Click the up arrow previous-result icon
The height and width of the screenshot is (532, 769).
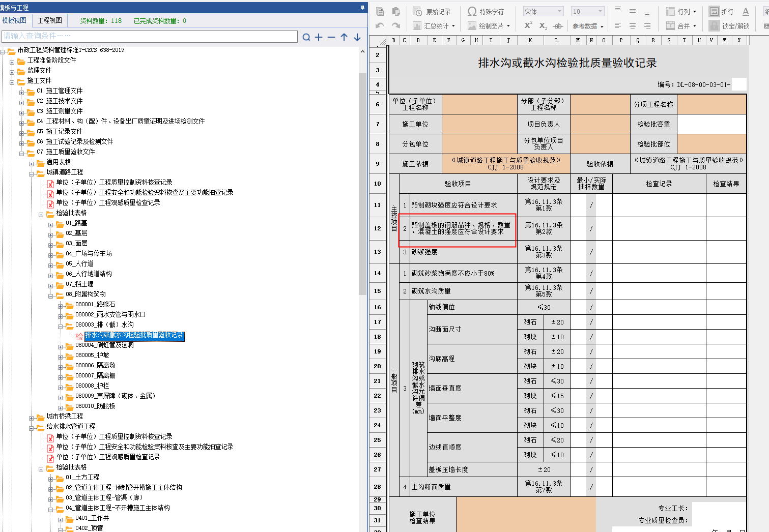pos(344,37)
